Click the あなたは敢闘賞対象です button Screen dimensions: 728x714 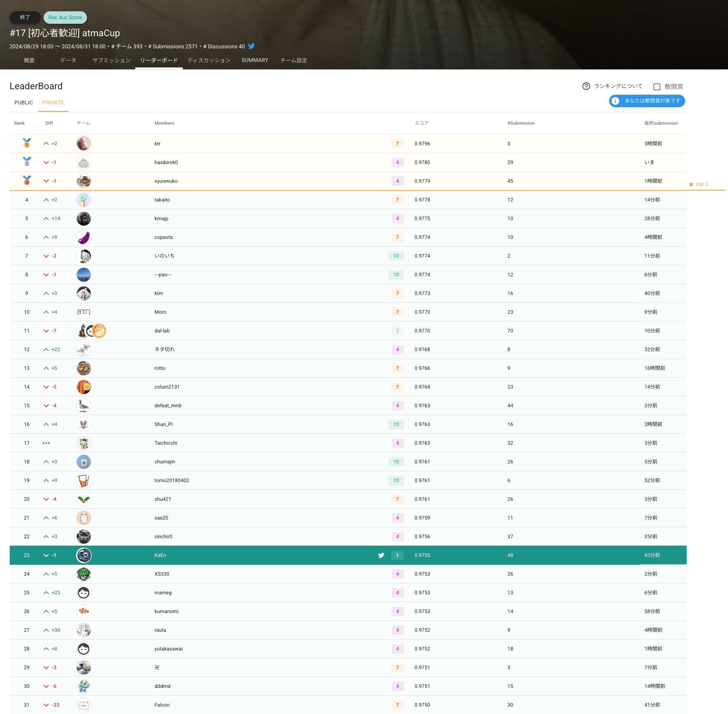647,101
